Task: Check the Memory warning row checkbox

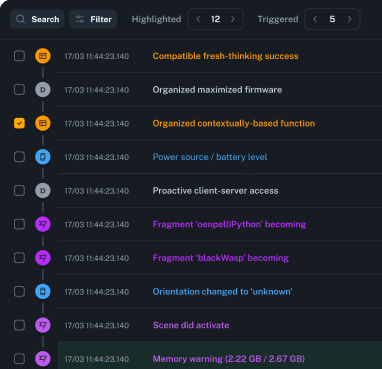Action: pos(19,359)
